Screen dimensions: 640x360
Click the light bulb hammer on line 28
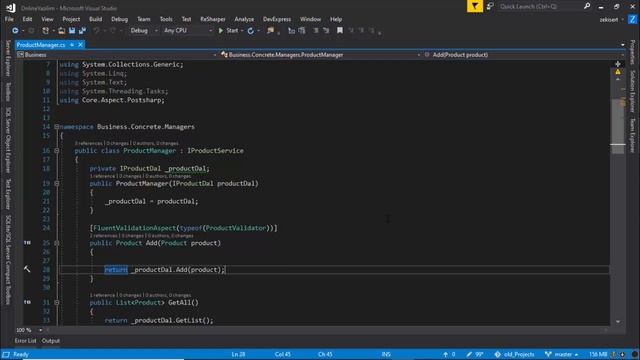click(x=27, y=269)
